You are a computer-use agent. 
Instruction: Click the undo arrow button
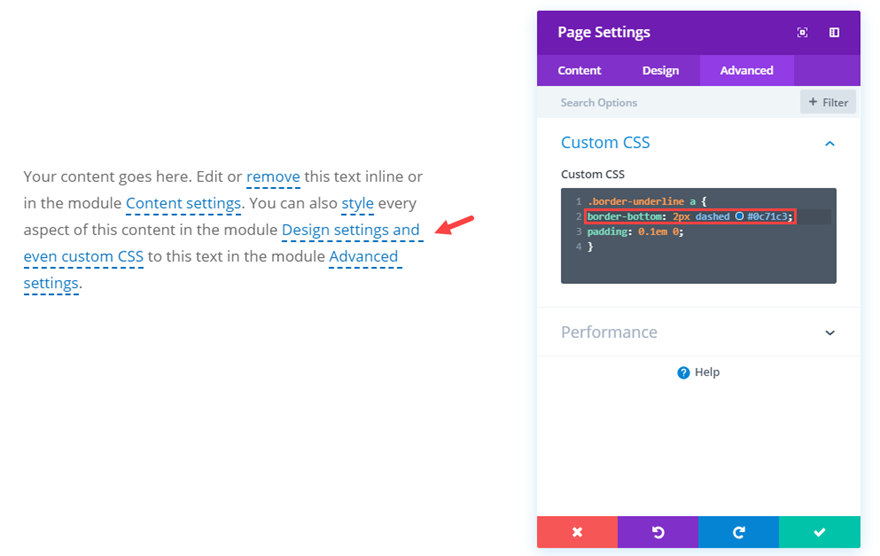pos(658,532)
